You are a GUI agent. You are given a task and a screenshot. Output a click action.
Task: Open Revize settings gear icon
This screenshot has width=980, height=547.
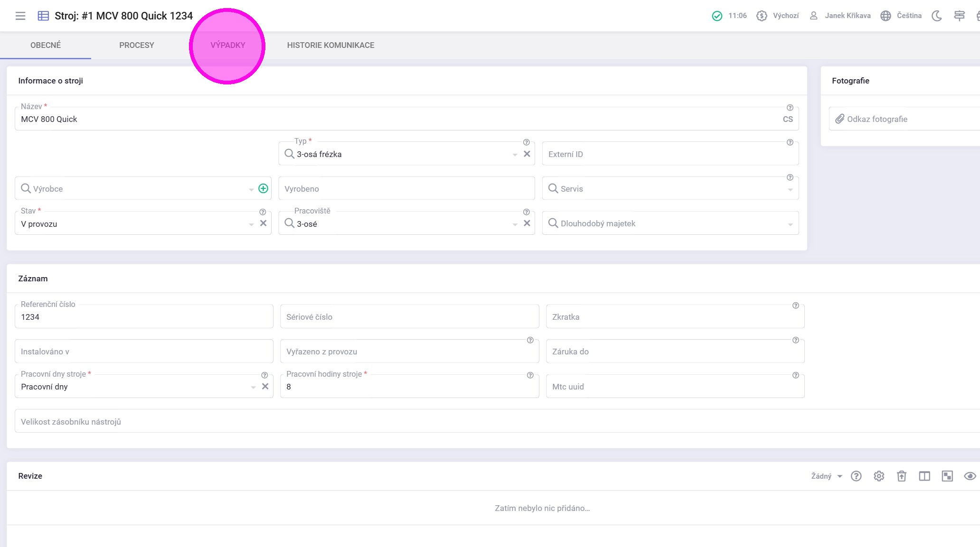coord(879,476)
